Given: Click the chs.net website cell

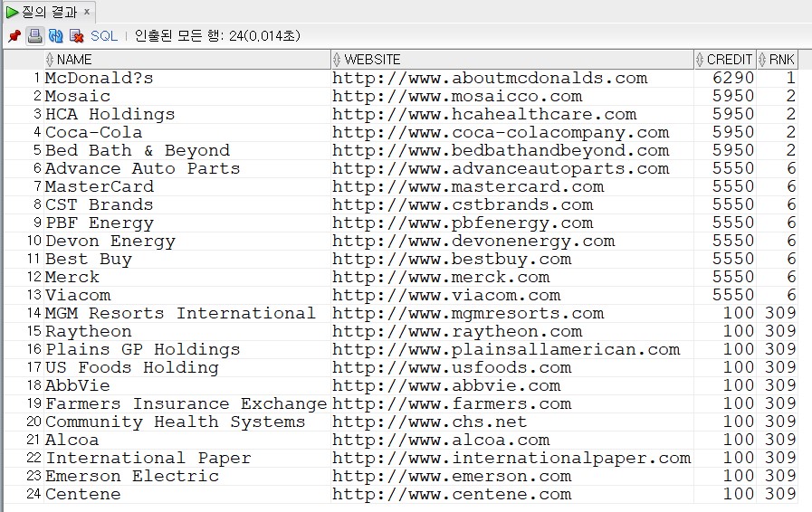Looking at the screenshot, I should [x=512, y=422].
